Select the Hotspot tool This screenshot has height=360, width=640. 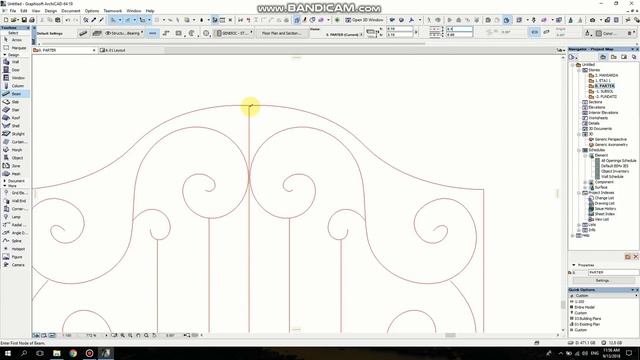(x=15, y=249)
